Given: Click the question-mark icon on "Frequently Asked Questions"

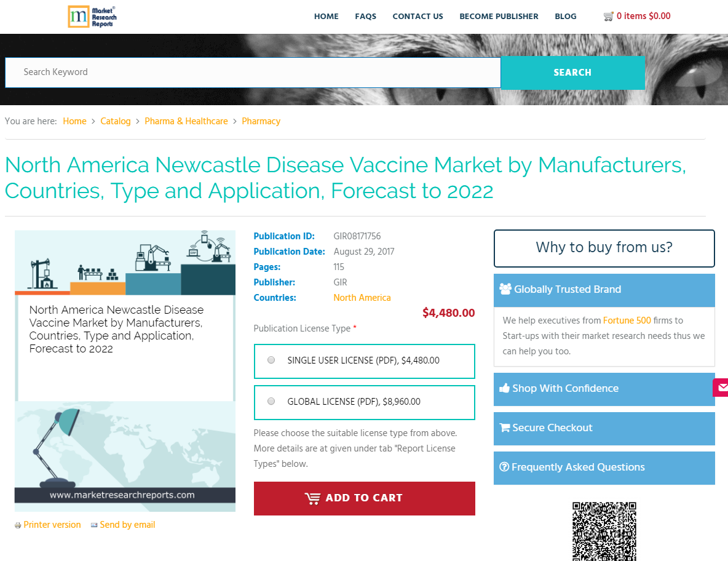Looking at the screenshot, I should pyautogui.click(x=505, y=467).
